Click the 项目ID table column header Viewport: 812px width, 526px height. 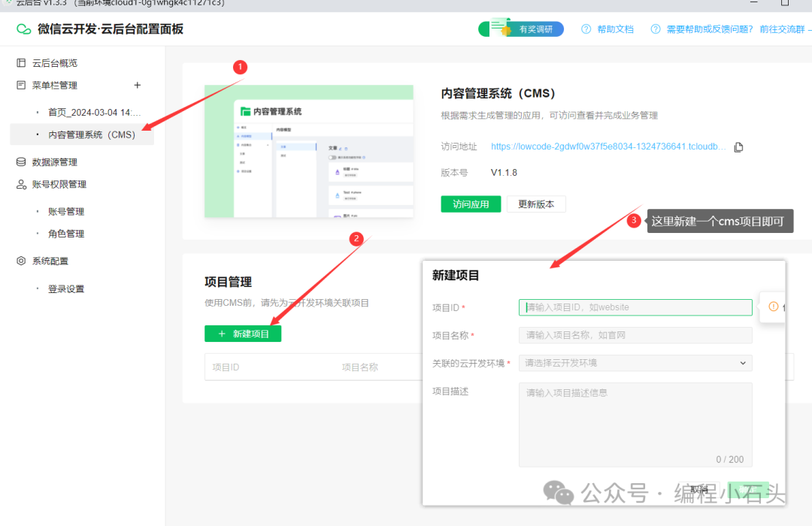point(226,367)
